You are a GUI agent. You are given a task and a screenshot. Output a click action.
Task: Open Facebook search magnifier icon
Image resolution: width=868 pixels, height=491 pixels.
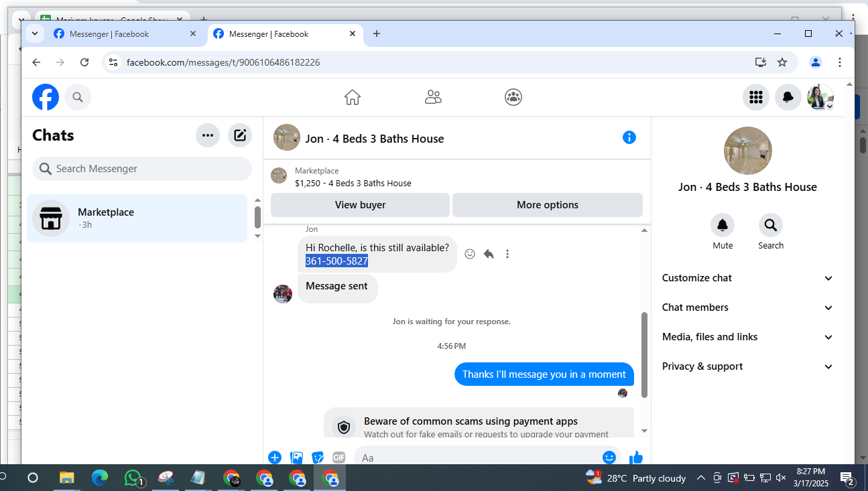coord(78,97)
